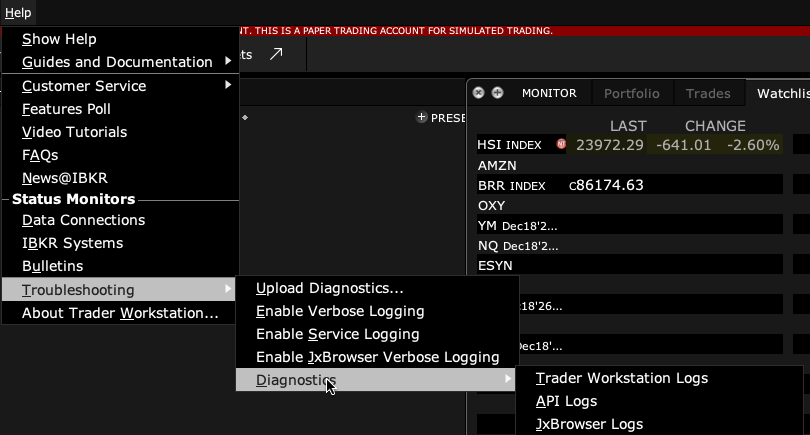This screenshot has height=435, width=810.
Task: Open About Trader Workstation dialog
Action: pos(120,313)
